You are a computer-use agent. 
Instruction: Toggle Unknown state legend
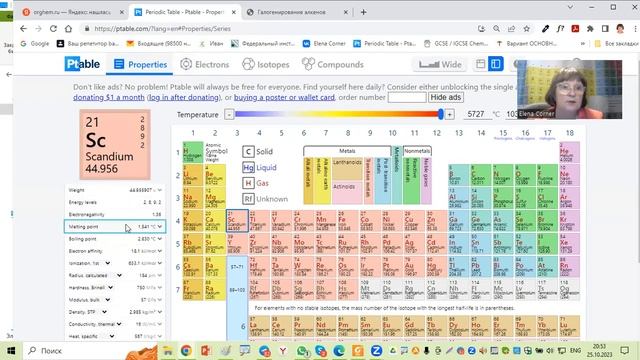(x=265, y=199)
